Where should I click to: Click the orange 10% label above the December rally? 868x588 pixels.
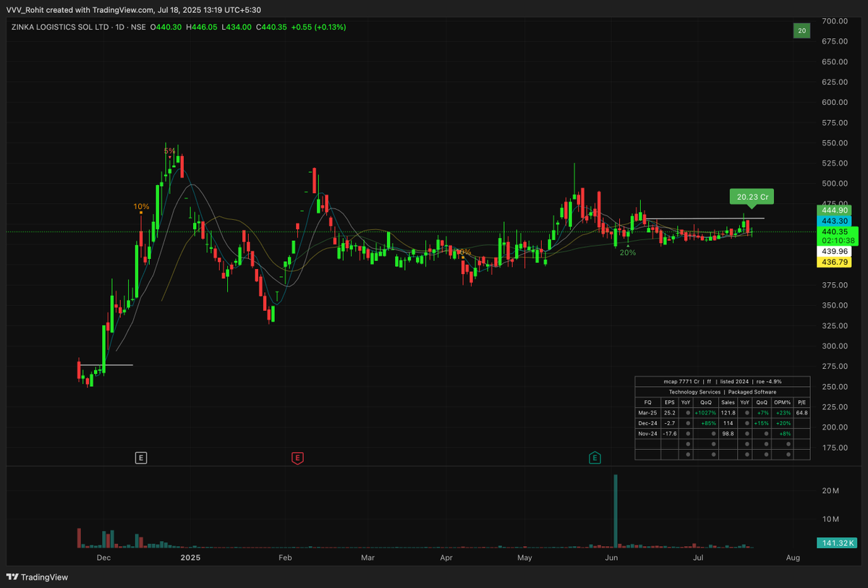pyautogui.click(x=141, y=207)
